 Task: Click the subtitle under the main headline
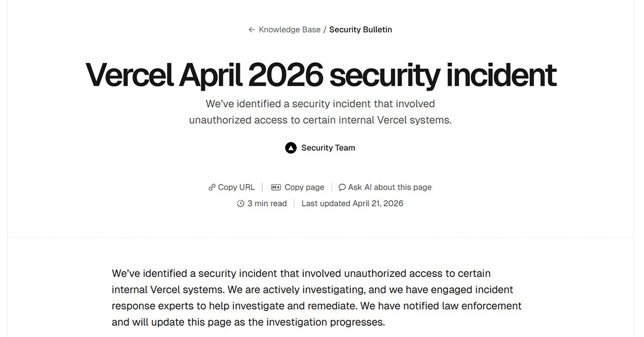[320, 112]
